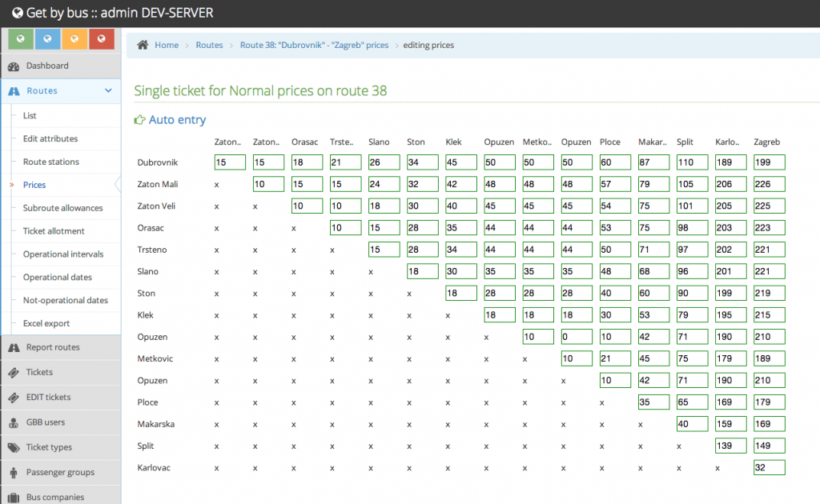Click the Report routes road icon

(x=14, y=347)
